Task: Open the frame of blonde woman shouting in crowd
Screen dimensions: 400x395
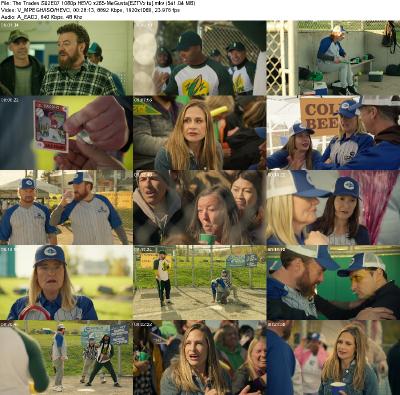Action: tap(200, 357)
